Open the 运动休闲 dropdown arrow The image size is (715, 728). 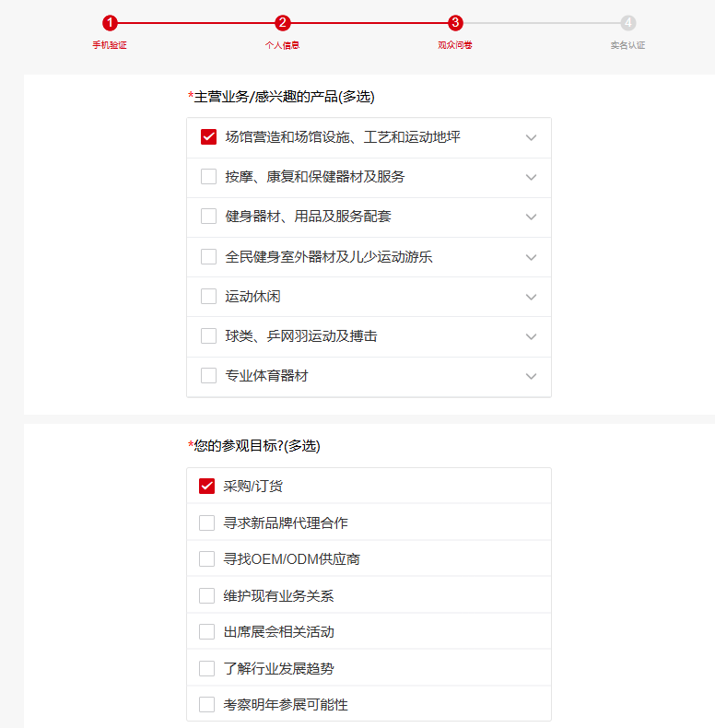(531, 297)
